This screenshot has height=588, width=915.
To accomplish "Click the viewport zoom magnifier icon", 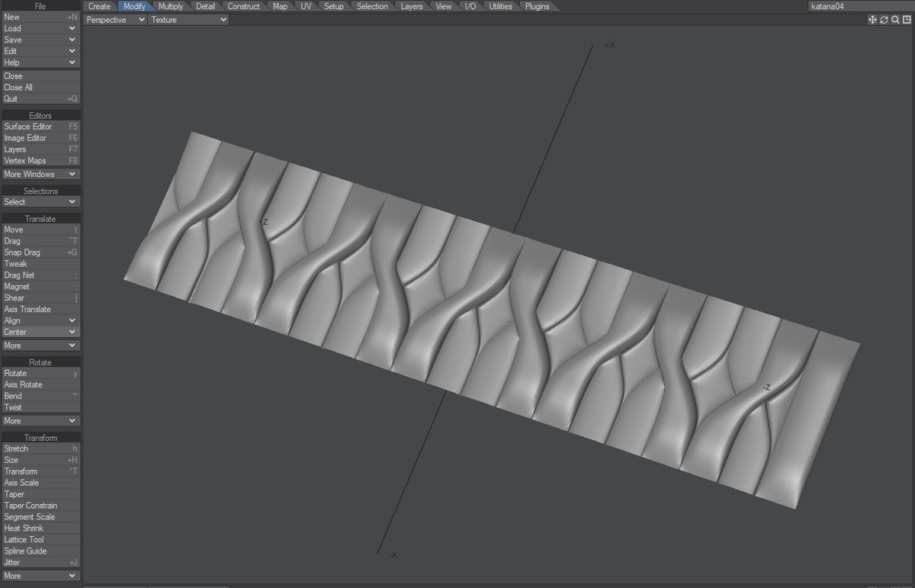I will point(895,20).
